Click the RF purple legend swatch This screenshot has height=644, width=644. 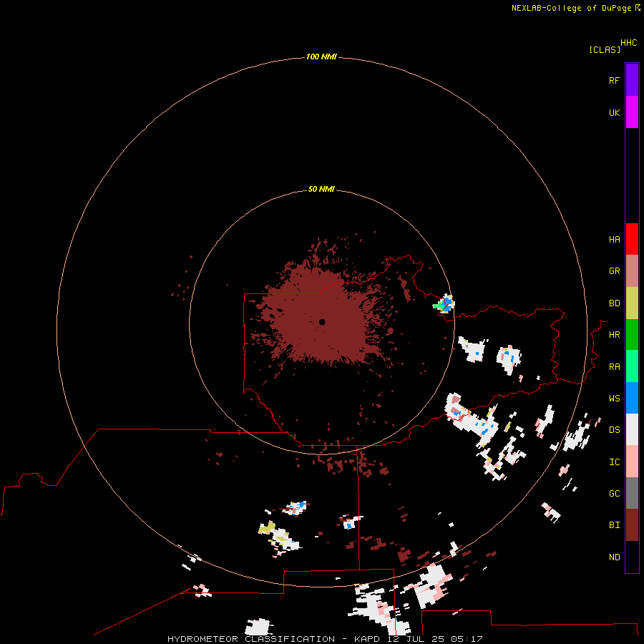pyautogui.click(x=632, y=80)
